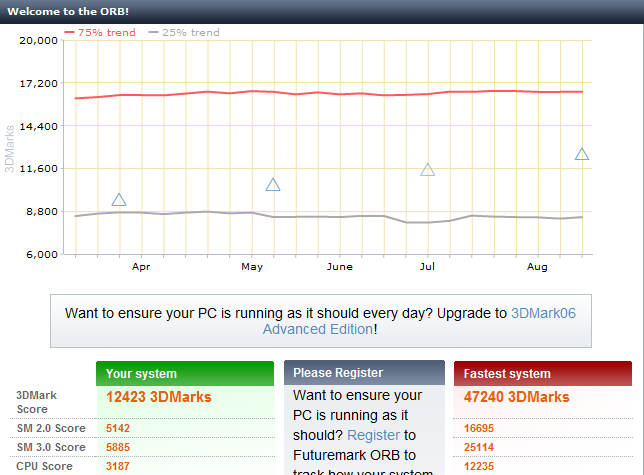Viewport: 644px width, 475px height.
Task: Click the June label on the x-axis
Action: [340, 267]
